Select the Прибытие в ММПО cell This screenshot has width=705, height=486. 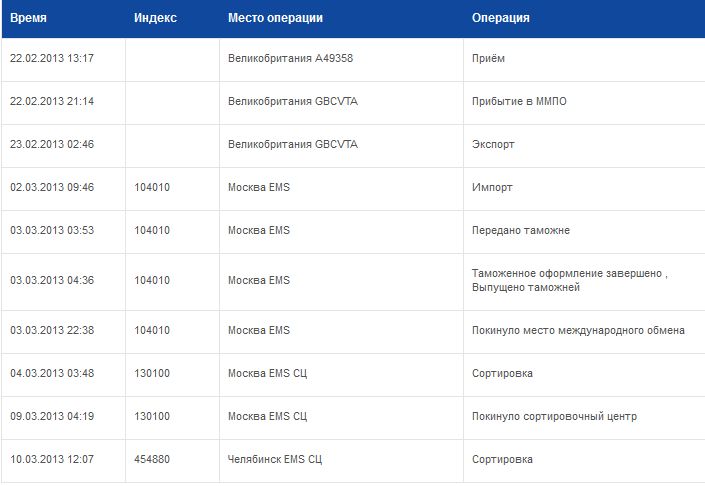(519, 102)
